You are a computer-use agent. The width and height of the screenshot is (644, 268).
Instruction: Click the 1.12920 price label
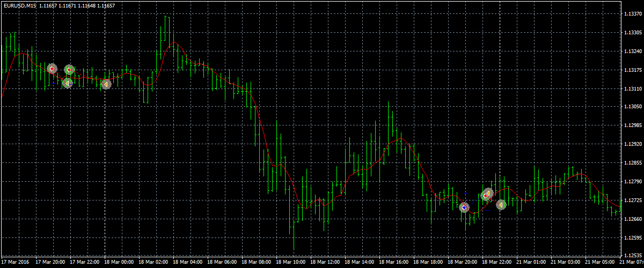[x=633, y=144]
